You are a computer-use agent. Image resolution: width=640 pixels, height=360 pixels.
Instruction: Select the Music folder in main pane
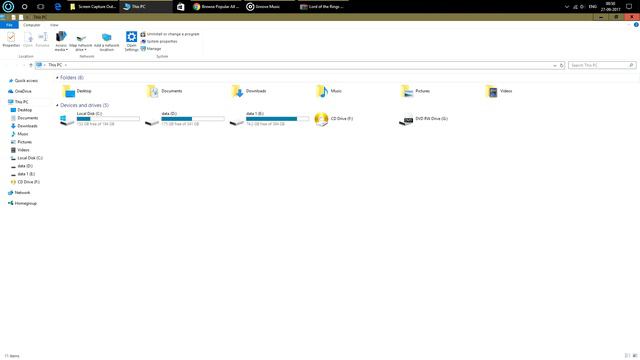(329, 91)
